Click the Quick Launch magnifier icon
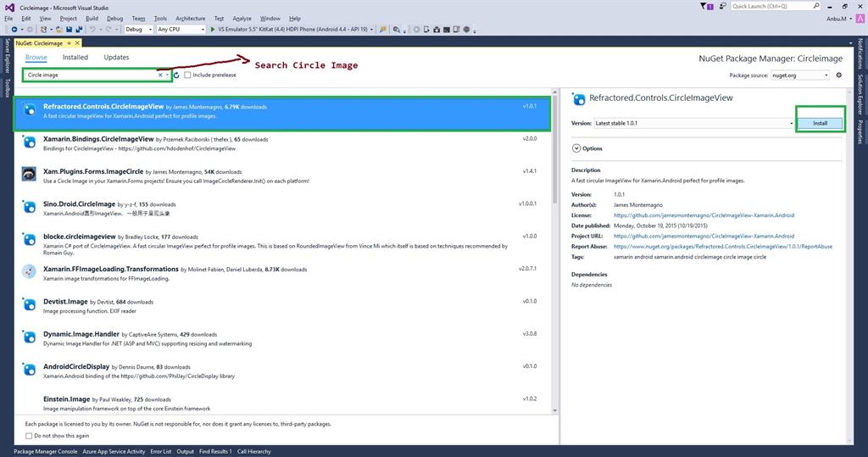Viewport: 868px width, 457px height. (816, 6)
